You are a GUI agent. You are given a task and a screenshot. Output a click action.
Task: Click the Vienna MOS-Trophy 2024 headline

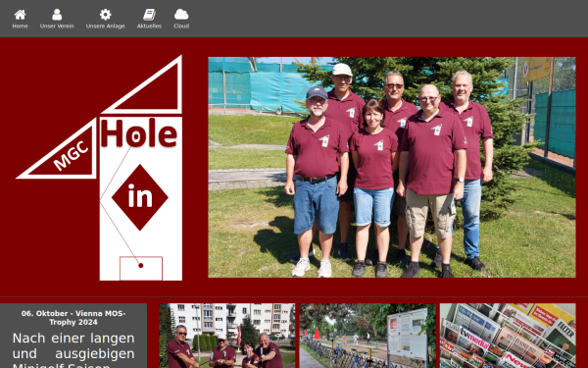click(x=73, y=318)
